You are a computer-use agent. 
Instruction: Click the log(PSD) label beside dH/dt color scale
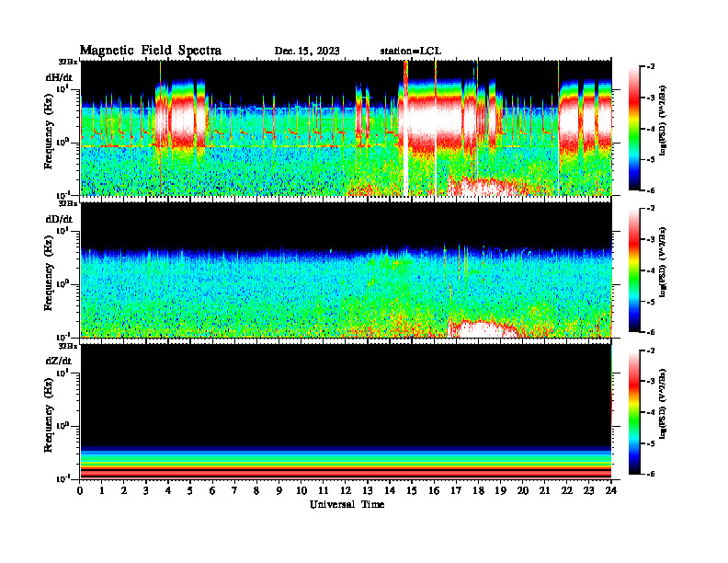coord(663,120)
